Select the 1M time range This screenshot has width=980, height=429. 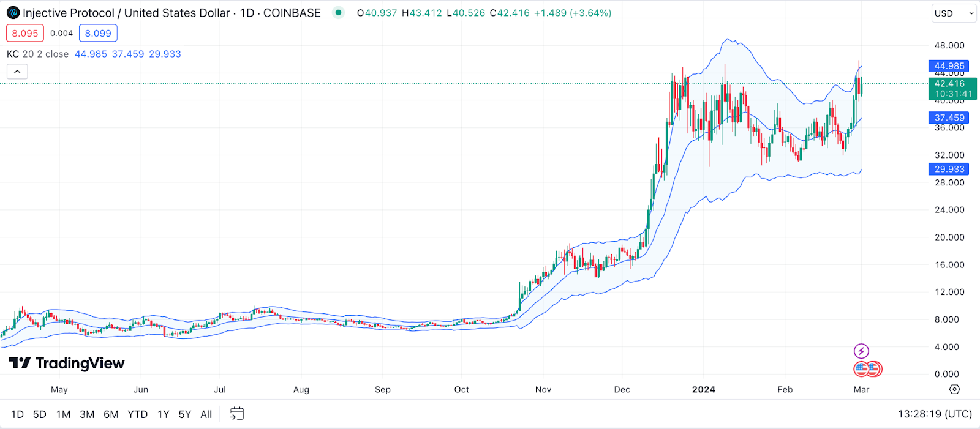point(63,414)
